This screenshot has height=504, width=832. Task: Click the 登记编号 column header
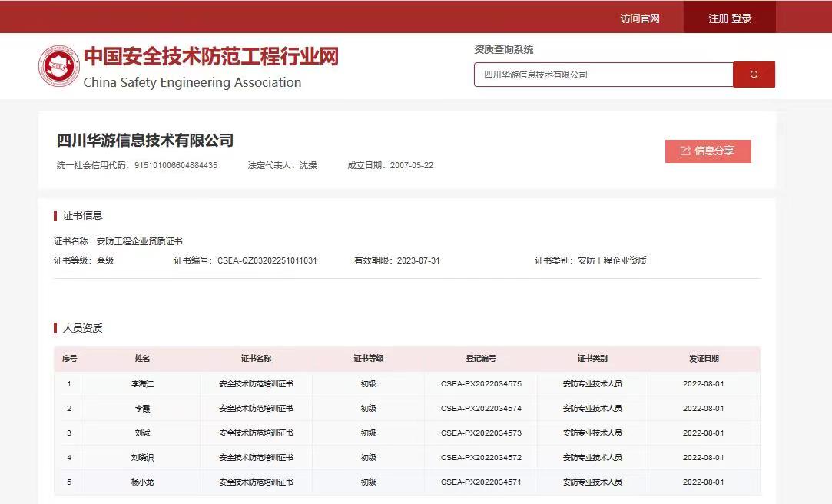pos(481,359)
